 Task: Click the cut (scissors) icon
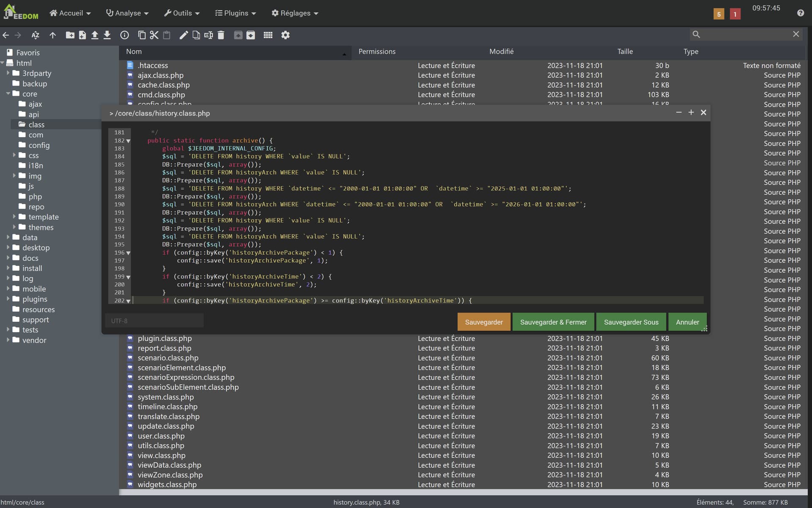pyautogui.click(x=154, y=35)
